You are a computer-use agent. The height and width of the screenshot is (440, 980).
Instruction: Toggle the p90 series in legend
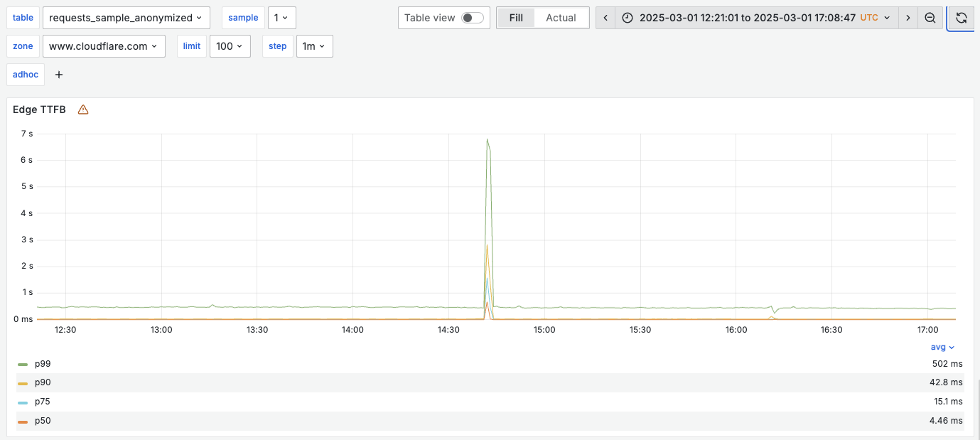[43, 382]
